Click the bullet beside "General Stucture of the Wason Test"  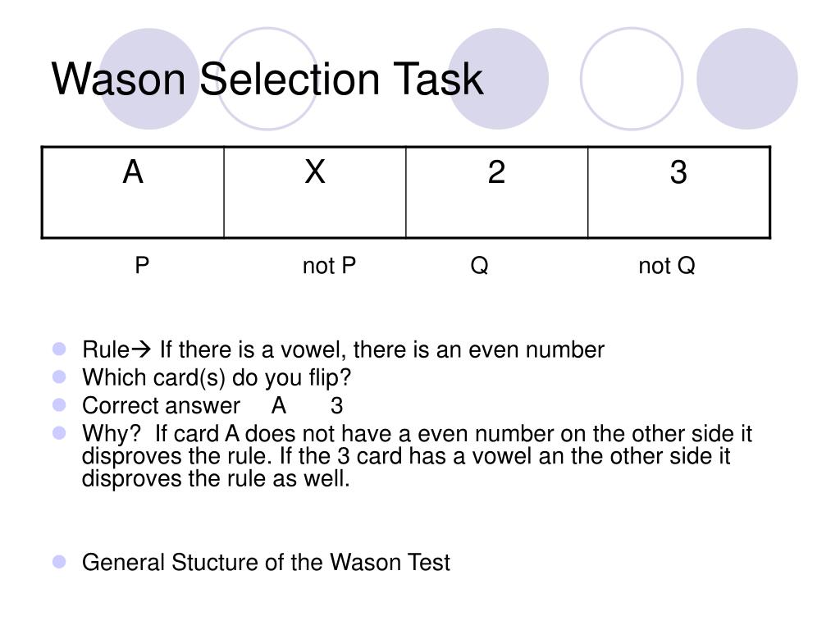click(59, 562)
